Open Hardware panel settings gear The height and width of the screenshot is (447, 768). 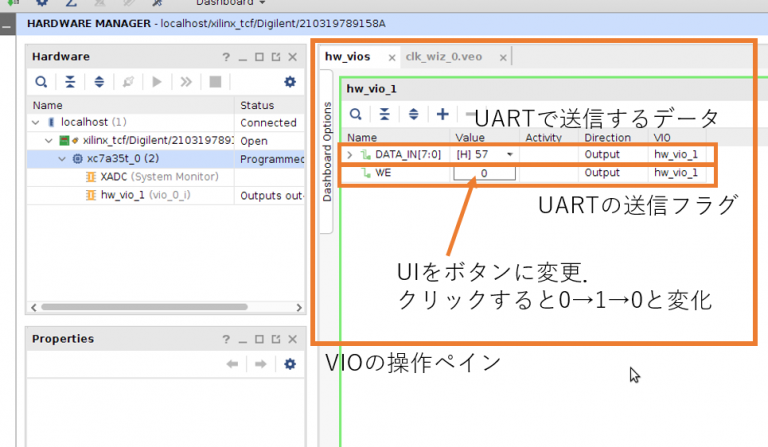click(x=290, y=82)
